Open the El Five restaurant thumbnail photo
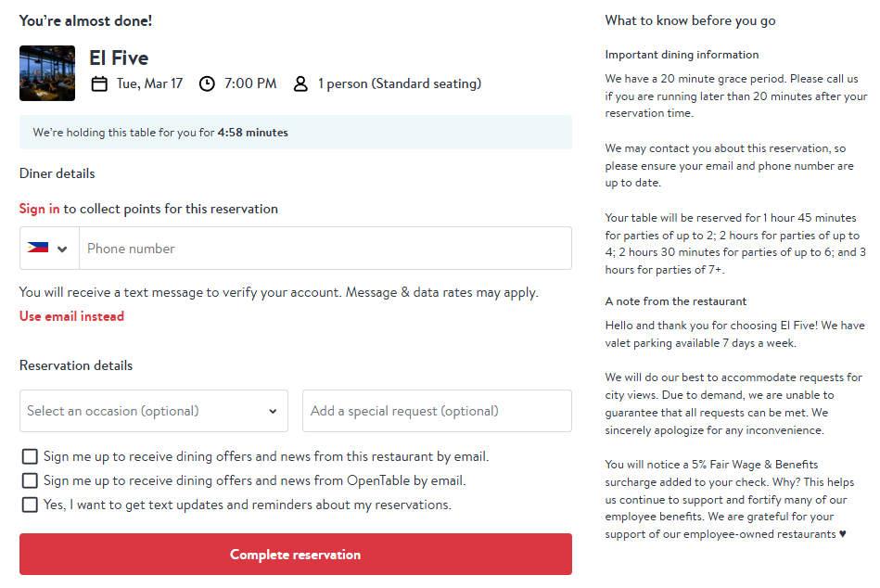Image resolution: width=880 pixels, height=588 pixels. pyautogui.click(x=47, y=73)
